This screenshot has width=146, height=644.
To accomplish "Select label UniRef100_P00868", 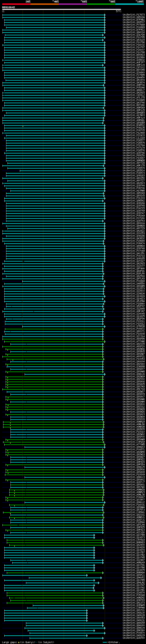I will (x=134, y=281).
